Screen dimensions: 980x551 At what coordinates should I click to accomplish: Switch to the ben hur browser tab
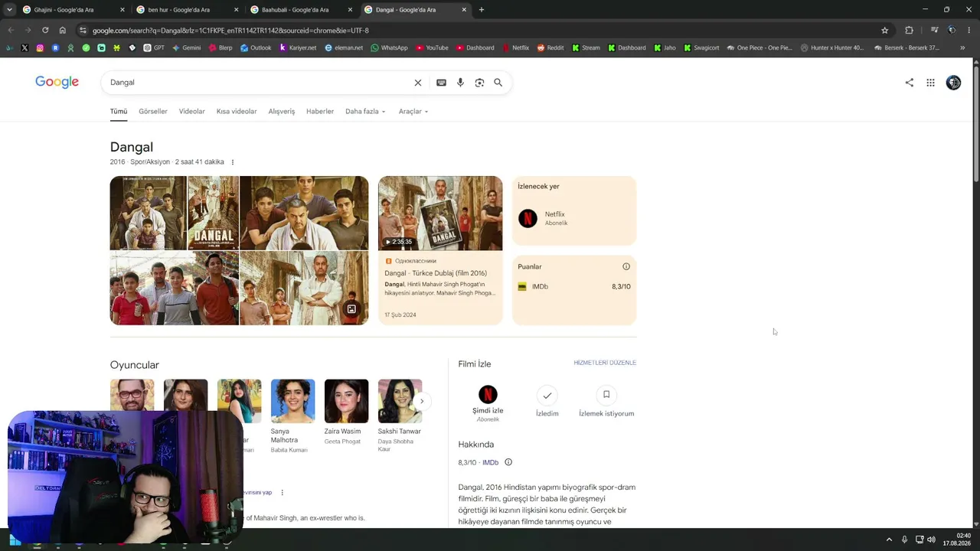[x=188, y=10]
